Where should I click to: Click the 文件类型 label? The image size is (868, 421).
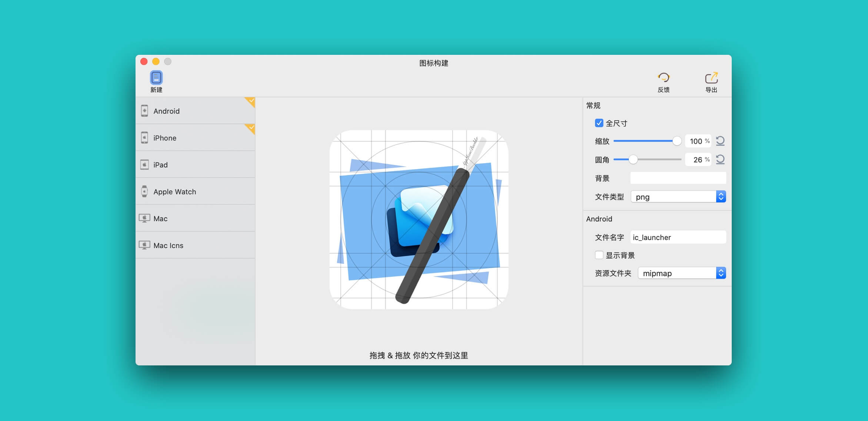pos(609,197)
